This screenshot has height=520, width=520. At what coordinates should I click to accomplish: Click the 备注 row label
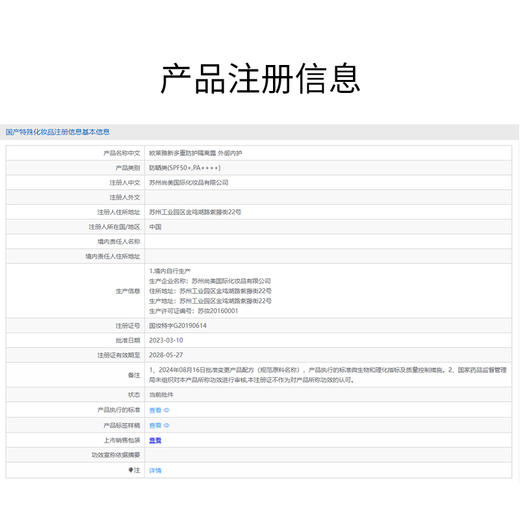tap(134, 375)
